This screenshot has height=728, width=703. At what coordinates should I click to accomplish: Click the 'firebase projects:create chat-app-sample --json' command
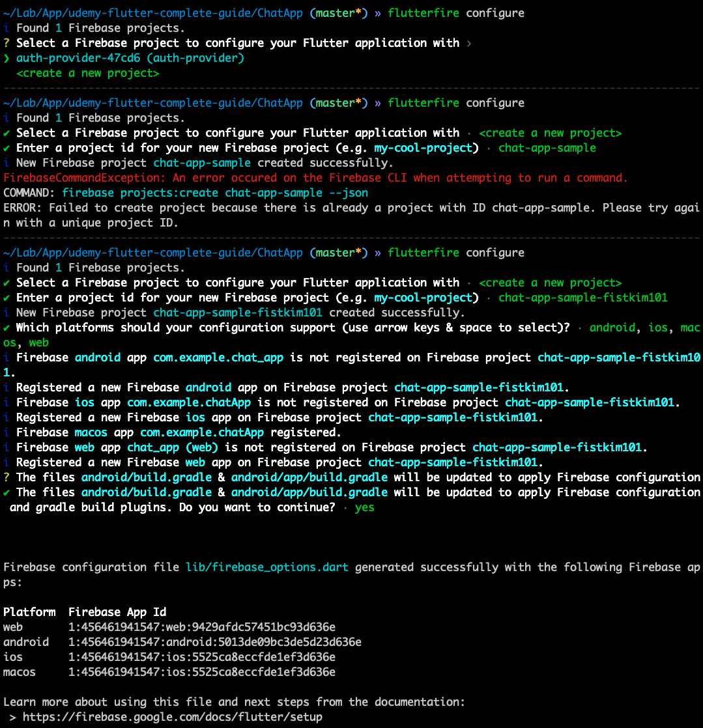[214, 193]
